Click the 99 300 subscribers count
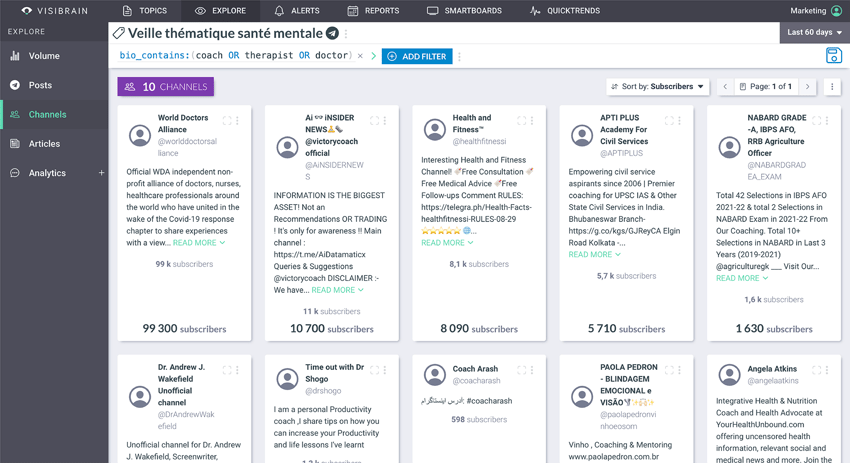The height and width of the screenshot is (463, 850). point(184,329)
